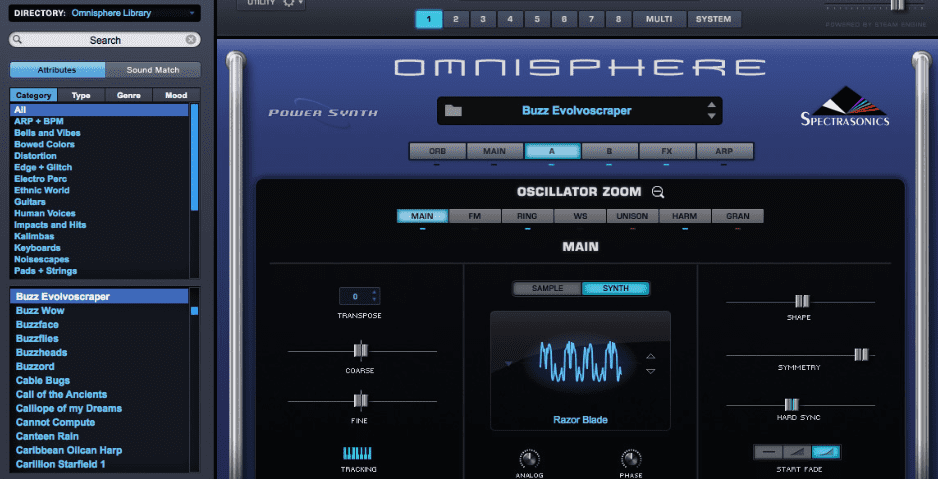Viewport: 938px width, 479px height.
Task: Select next waveform with down arrow
Action: click(651, 371)
